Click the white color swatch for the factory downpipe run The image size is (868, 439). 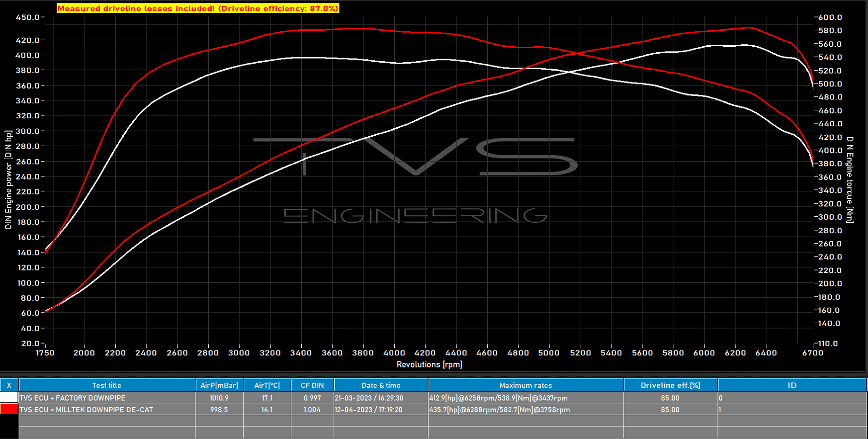pos(9,398)
